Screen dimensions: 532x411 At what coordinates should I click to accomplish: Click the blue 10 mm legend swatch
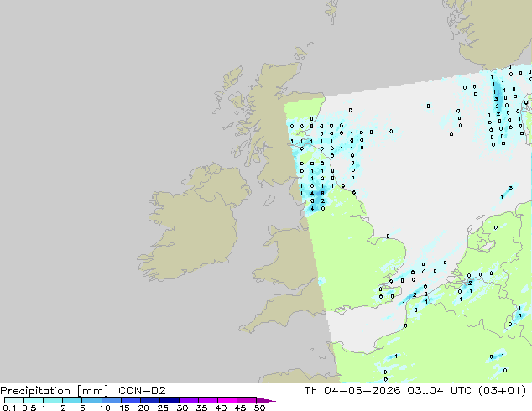[112, 400]
